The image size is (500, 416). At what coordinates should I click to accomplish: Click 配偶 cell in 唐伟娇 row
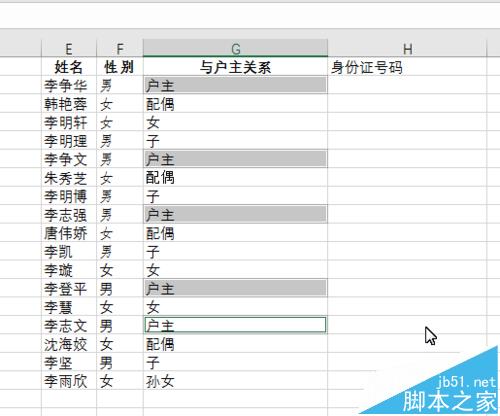(x=235, y=233)
